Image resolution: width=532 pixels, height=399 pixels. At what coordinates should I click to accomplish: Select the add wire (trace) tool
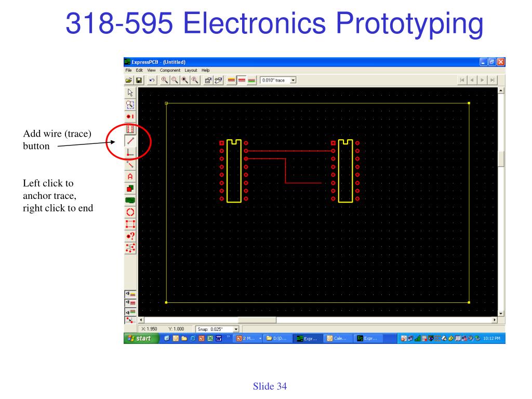click(x=130, y=140)
